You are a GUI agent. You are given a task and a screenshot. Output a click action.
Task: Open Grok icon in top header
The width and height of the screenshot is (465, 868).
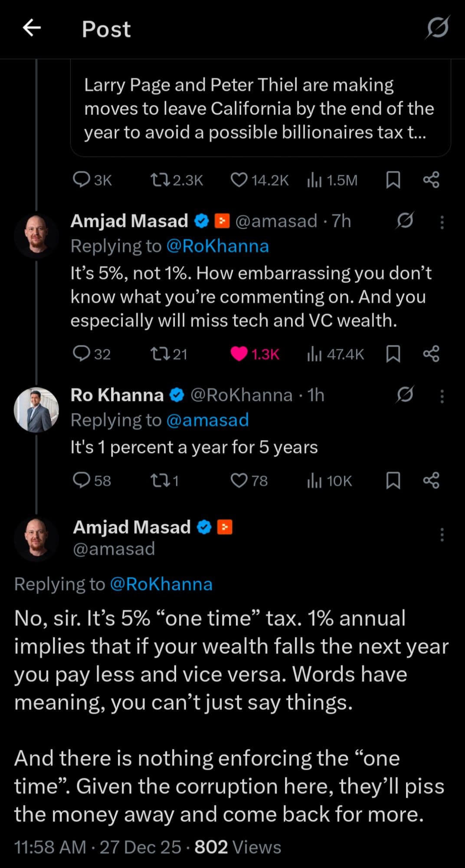pos(437,28)
